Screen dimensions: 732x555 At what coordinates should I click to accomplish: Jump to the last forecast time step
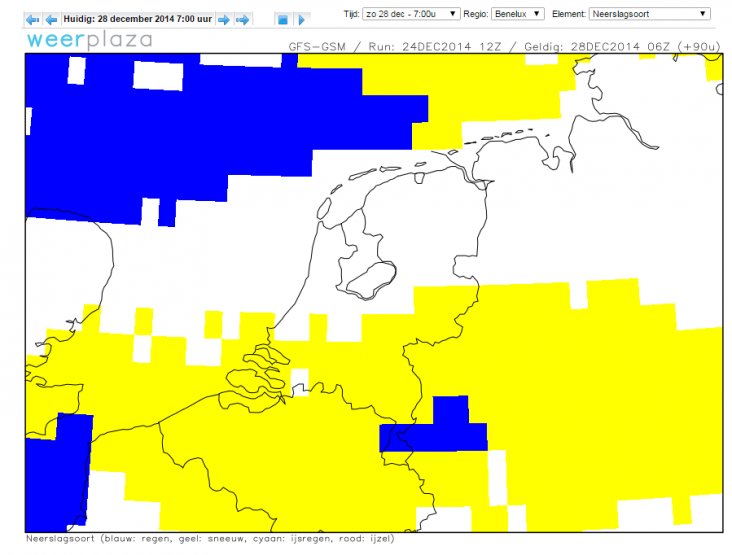[242, 20]
